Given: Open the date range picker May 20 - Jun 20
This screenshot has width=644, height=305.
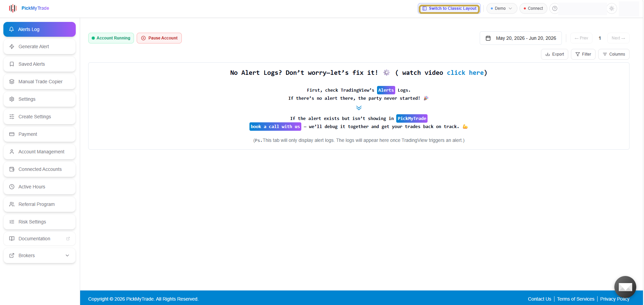Looking at the screenshot, I should tap(521, 38).
